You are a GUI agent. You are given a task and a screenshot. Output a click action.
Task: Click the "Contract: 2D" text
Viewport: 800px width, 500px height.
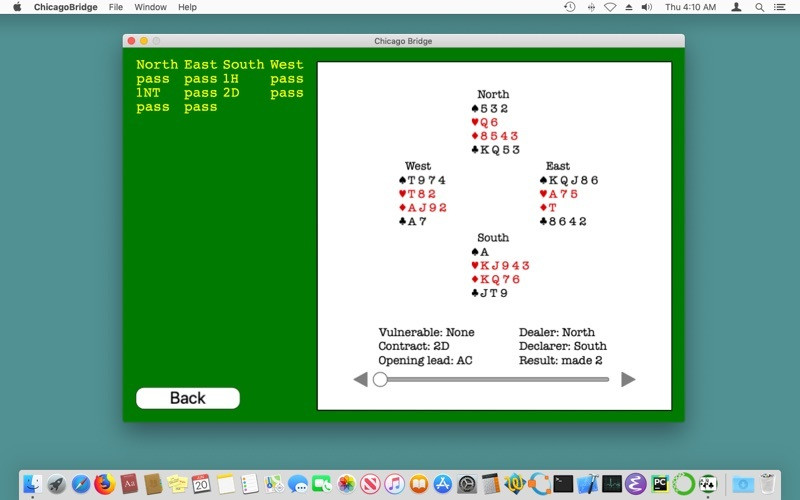pyautogui.click(x=414, y=346)
